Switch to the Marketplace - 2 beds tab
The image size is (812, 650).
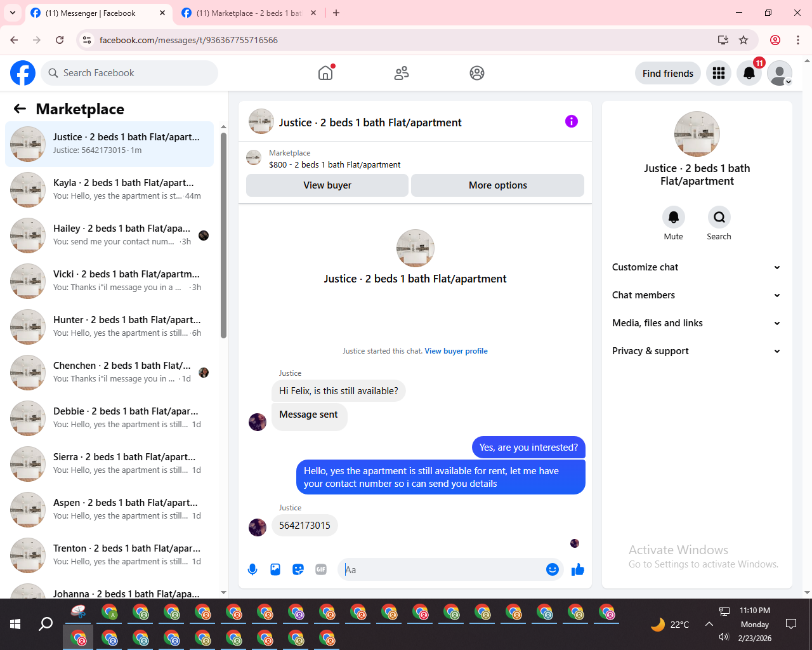click(x=249, y=13)
